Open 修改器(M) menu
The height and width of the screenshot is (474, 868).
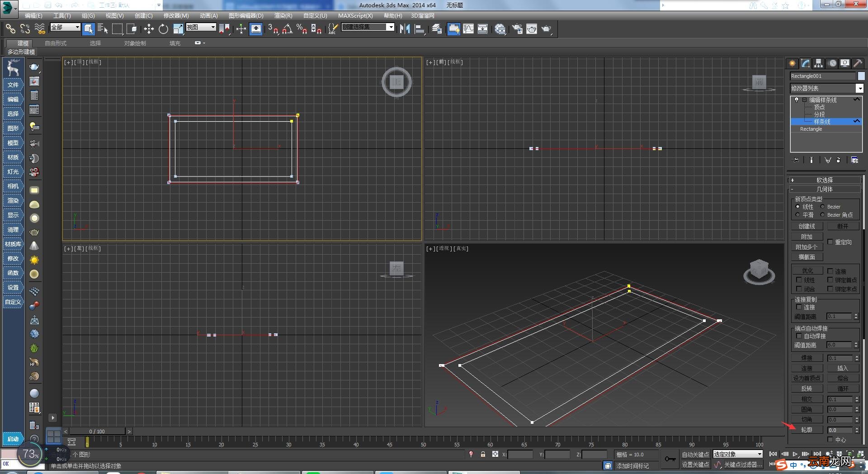pyautogui.click(x=176, y=15)
